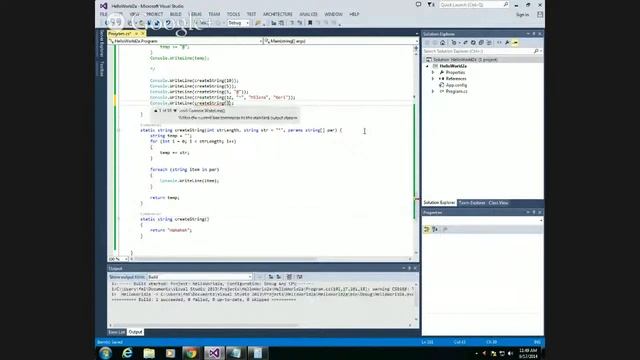640x360 pixels.
Task: Pin the Properties panel with auto-hide button
Action: 534,212
